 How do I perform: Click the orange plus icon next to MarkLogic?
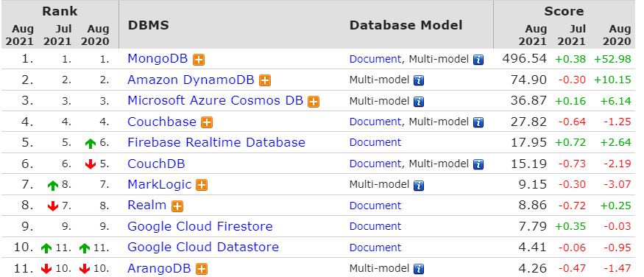(x=201, y=186)
